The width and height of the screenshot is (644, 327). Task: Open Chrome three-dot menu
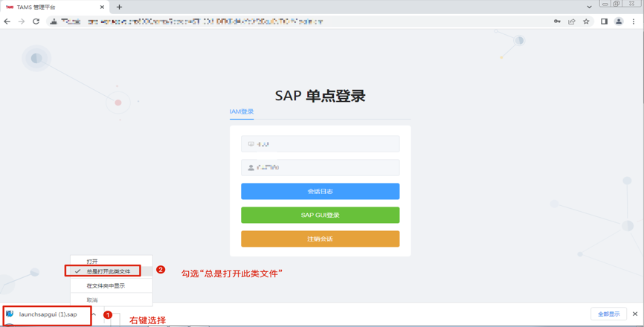coord(634,22)
